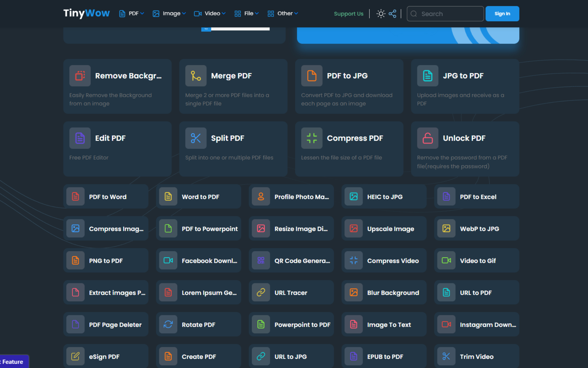This screenshot has height=368, width=588.
Task: Click the Split PDF scissors icon
Action: (x=196, y=138)
